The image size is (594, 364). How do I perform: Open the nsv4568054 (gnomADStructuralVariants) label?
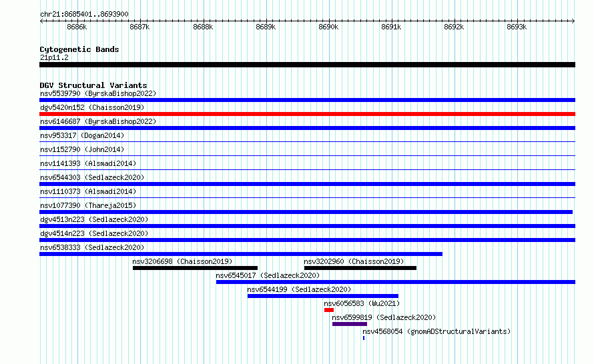pyautogui.click(x=436, y=331)
